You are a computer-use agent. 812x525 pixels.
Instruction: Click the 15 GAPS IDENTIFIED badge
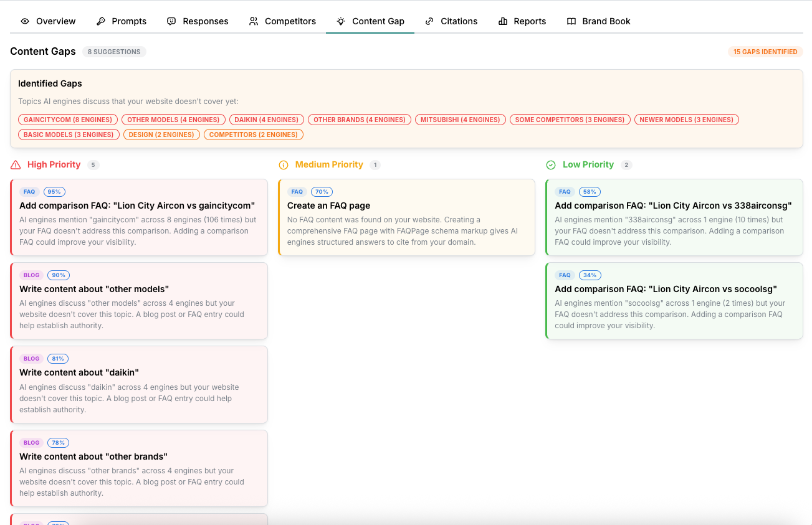(x=765, y=52)
